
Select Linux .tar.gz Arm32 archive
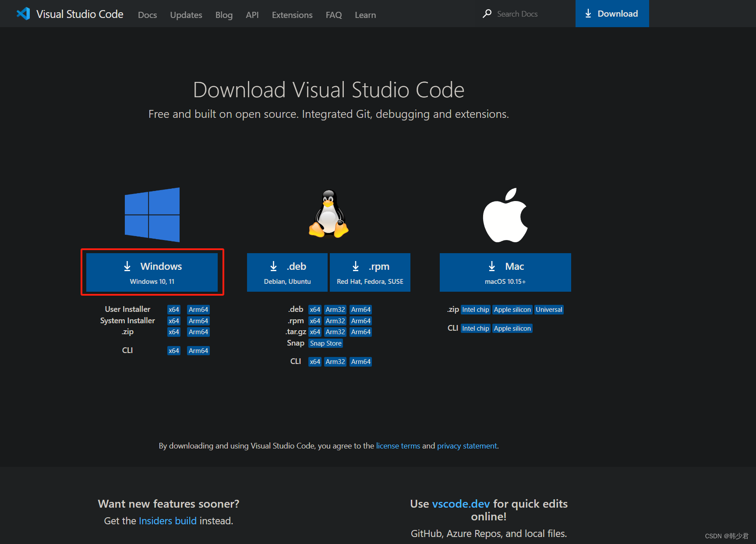click(x=336, y=332)
